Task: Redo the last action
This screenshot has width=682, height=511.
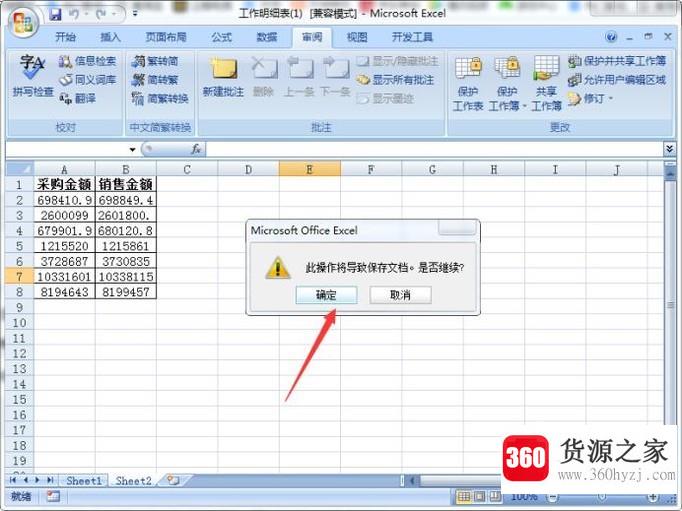Action: click(102, 15)
